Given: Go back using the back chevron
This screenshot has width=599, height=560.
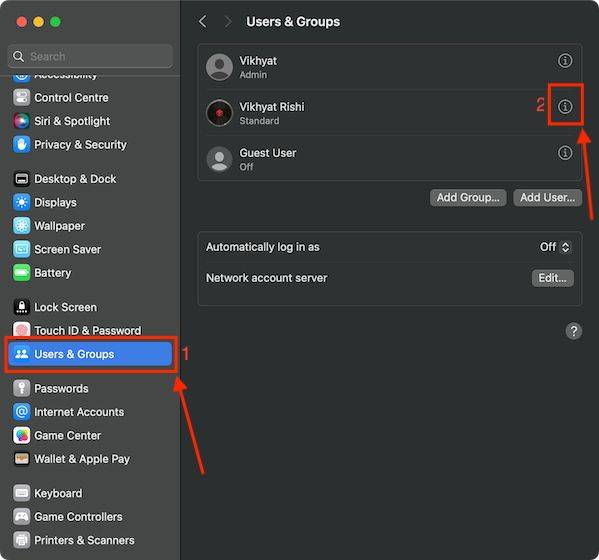Looking at the screenshot, I should pos(203,21).
